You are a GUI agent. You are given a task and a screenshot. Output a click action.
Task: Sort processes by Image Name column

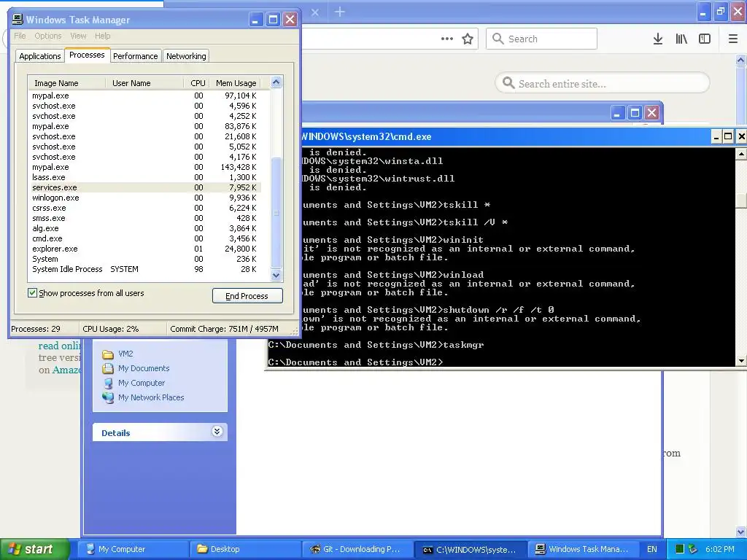[x=66, y=83]
